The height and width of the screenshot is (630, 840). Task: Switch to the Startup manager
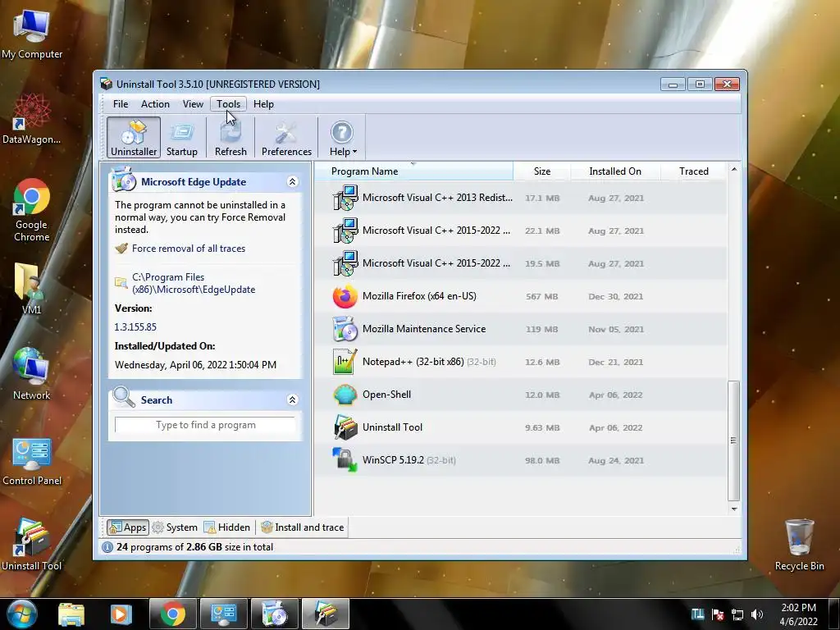[181, 138]
